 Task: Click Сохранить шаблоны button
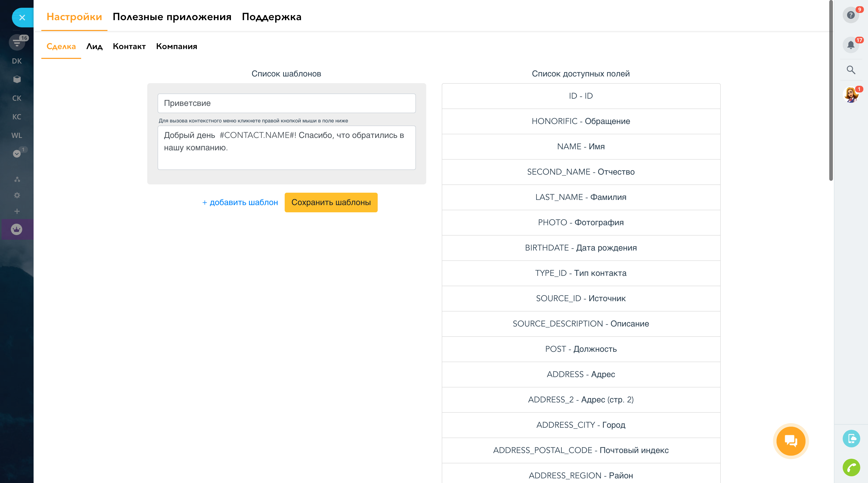pos(331,202)
